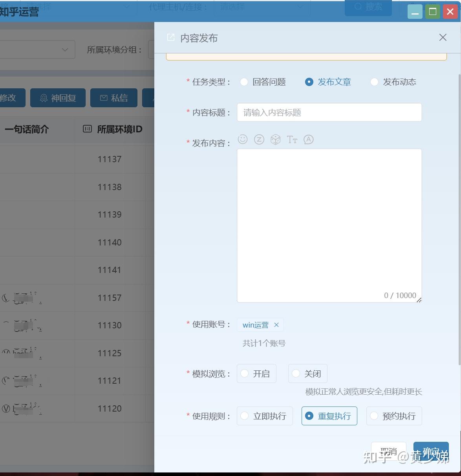This screenshot has width=461, height=476.
Task: Select the 回答问题 task type
Action: pos(263,82)
